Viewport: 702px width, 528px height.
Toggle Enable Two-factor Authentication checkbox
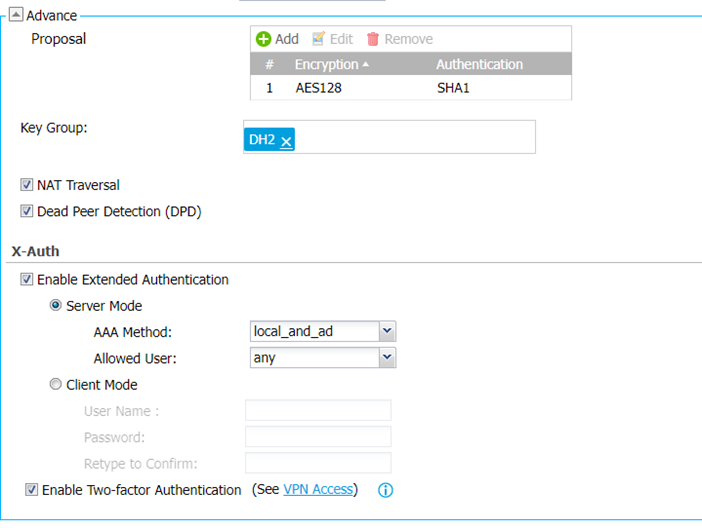pos(32,490)
